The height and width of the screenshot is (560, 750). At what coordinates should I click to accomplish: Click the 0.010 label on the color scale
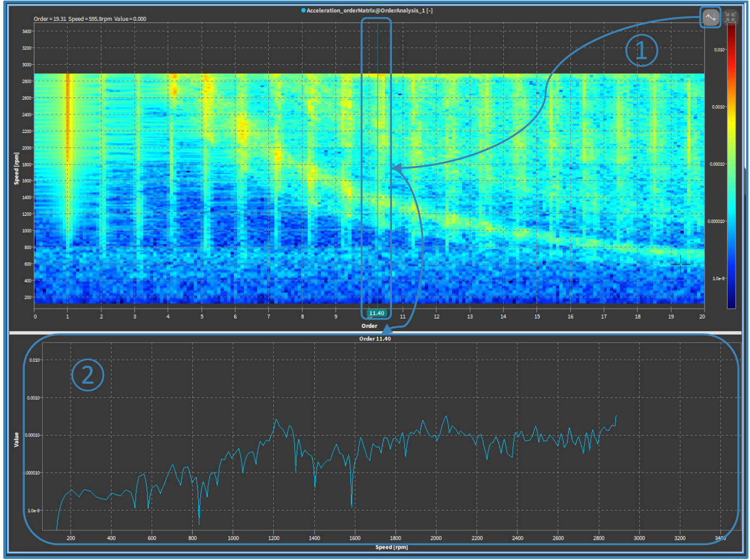[719, 50]
